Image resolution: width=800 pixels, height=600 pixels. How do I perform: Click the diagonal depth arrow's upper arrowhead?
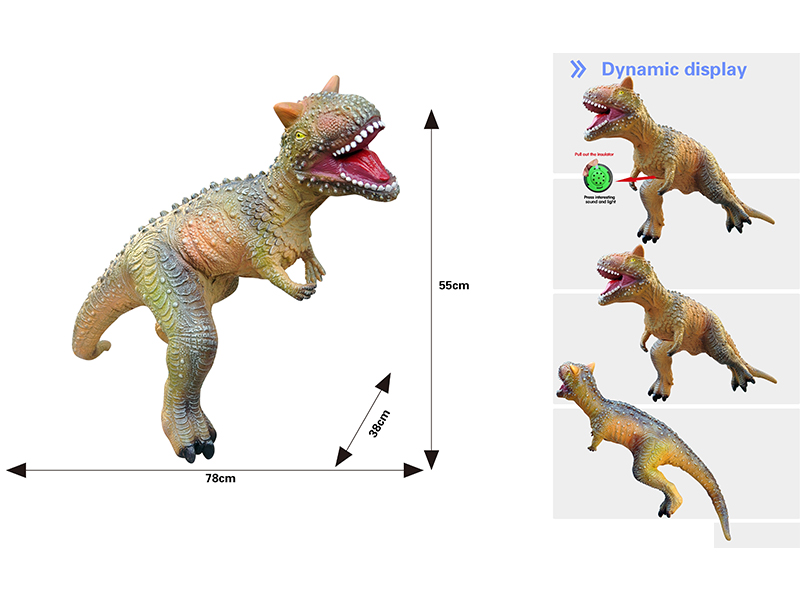pos(383,383)
